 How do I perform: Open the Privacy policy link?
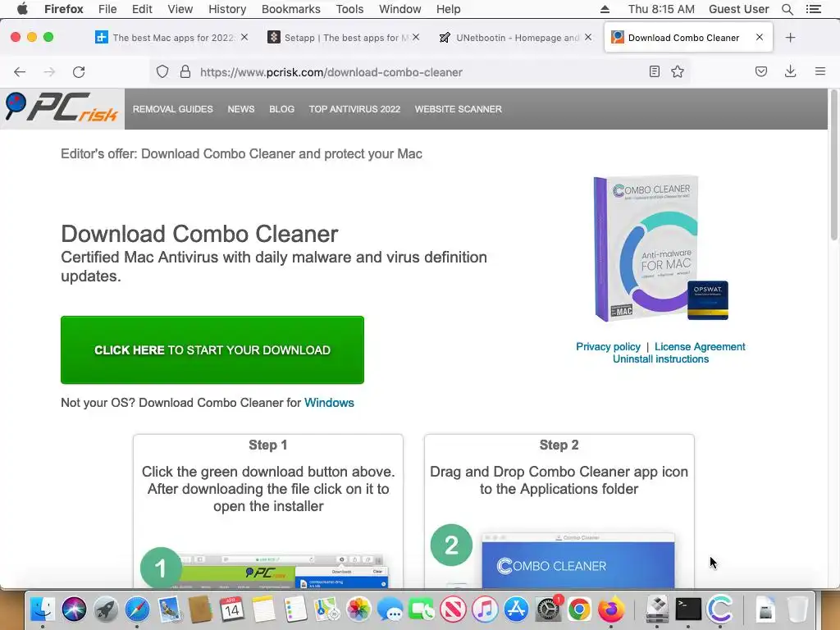tap(608, 347)
